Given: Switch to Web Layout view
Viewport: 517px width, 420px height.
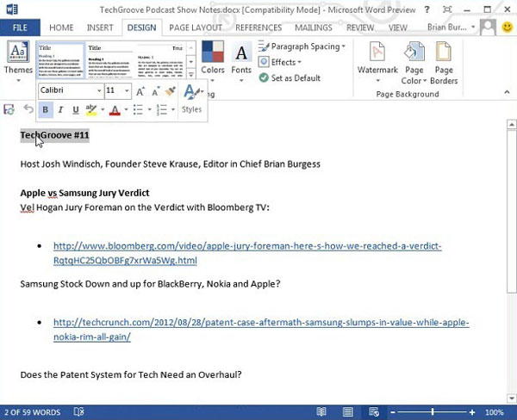Looking at the screenshot, I should coord(374,411).
